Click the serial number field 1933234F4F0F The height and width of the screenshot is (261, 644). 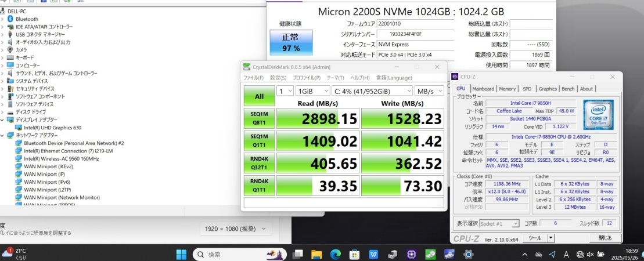[x=415, y=34]
